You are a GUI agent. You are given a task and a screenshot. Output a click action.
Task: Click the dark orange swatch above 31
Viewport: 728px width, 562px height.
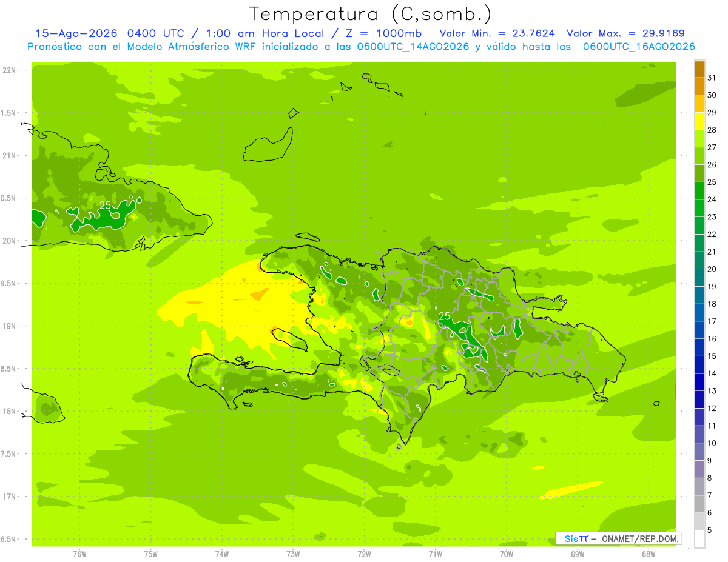699,70
